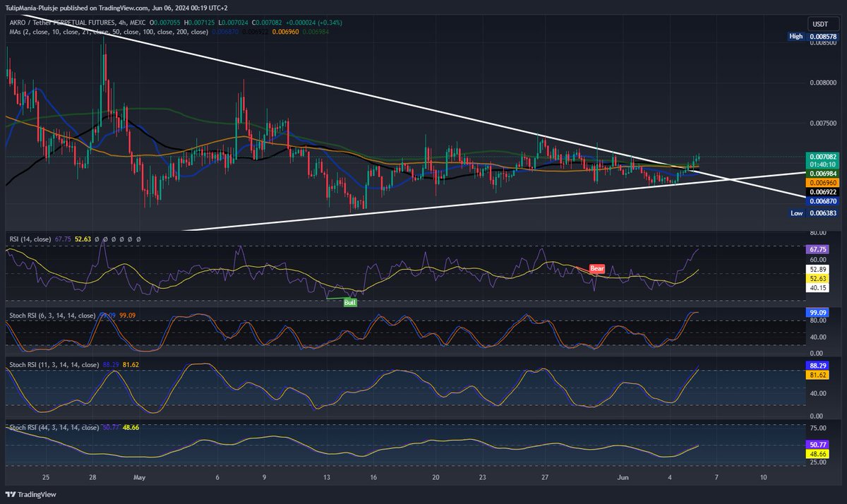Click the blue 99.09 Stoch RSI axis tag

point(817,312)
